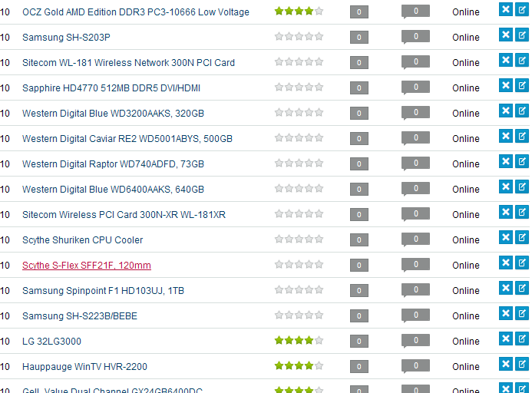The width and height of the screenshot is (532, 393).
Task: Delete the Samsung SH-S203P row
Action: pyautogui.click(x=506, y=35)
